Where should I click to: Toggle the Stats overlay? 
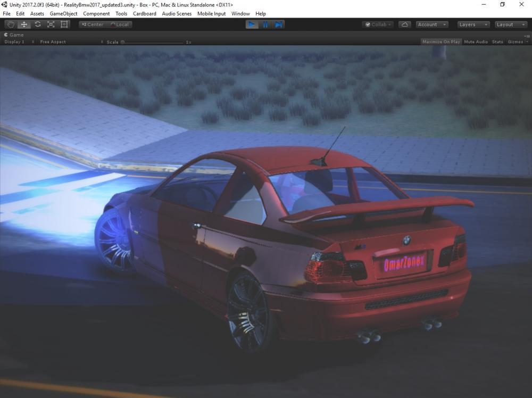tap(497, 42)
